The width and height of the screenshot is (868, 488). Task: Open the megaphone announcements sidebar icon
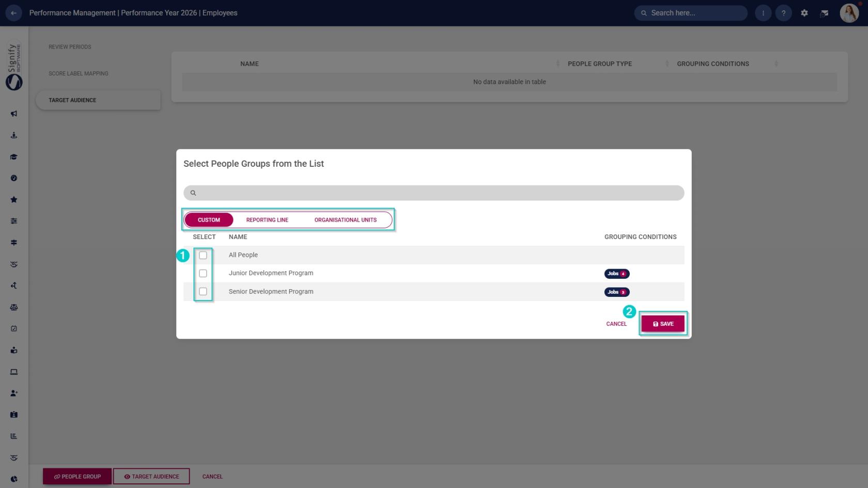pyautogui.click(x=14, y=114)
